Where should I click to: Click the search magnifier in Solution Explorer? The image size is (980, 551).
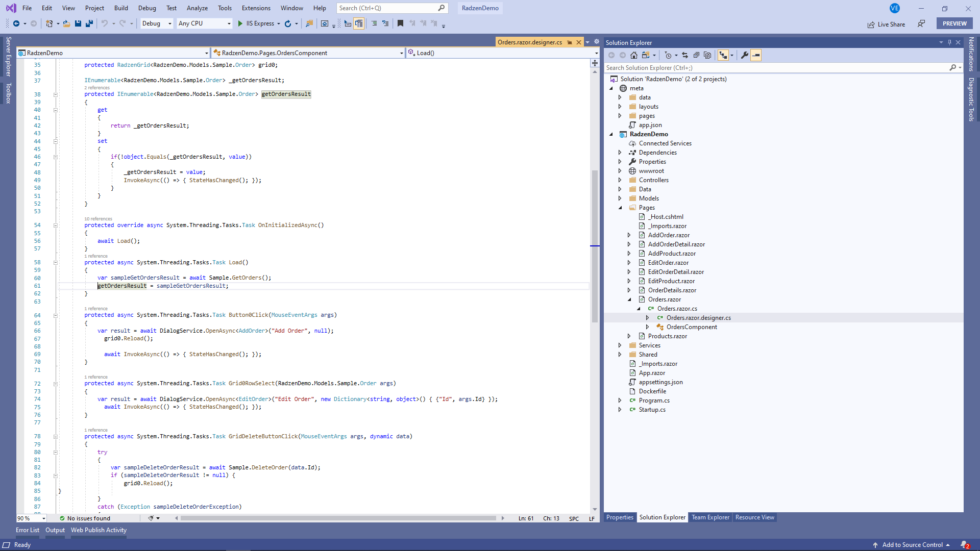click(x=952, y=67)
